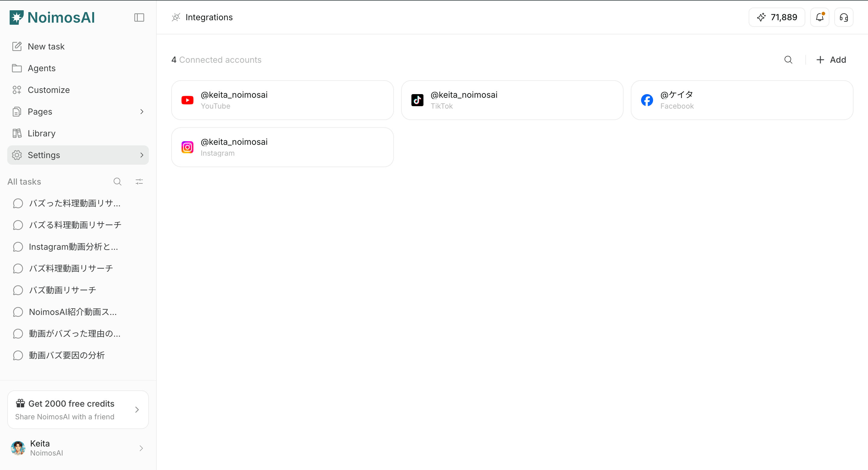
Task: Open the Customize section
Action: click(x=78, y=90)
